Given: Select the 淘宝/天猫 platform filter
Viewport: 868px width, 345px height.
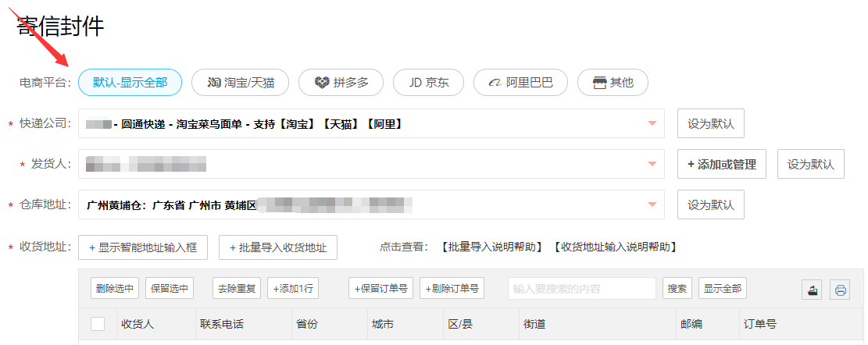Looking at the screenshot, I should tap(241, 83).
